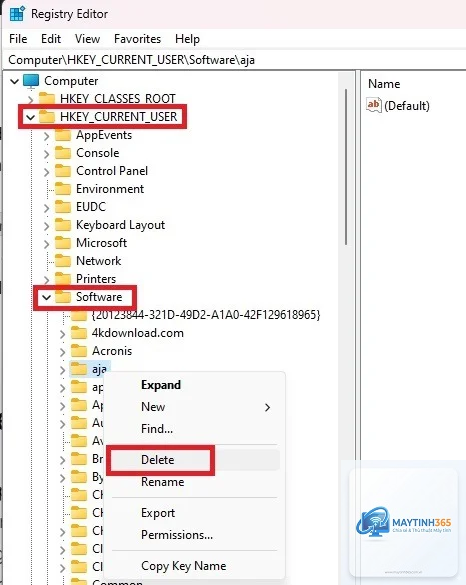Open the View menu
Viewport: 466px width, 585px height.
point(87,39)
